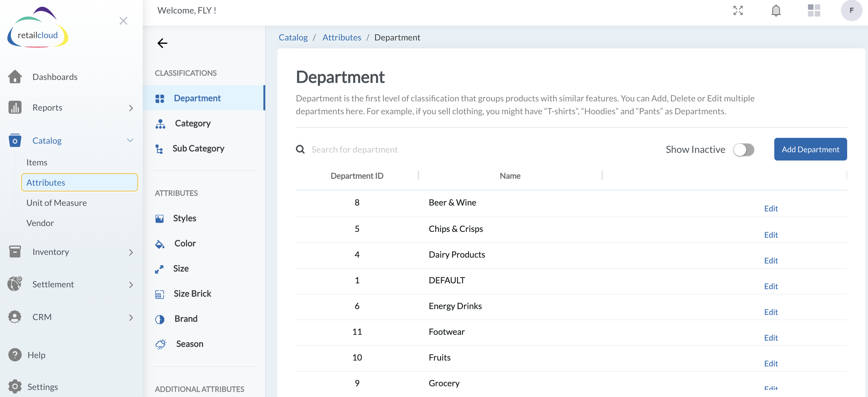868x397 pixels.
Task: Click the Help question mark icon
Action: tap(15, 355)
